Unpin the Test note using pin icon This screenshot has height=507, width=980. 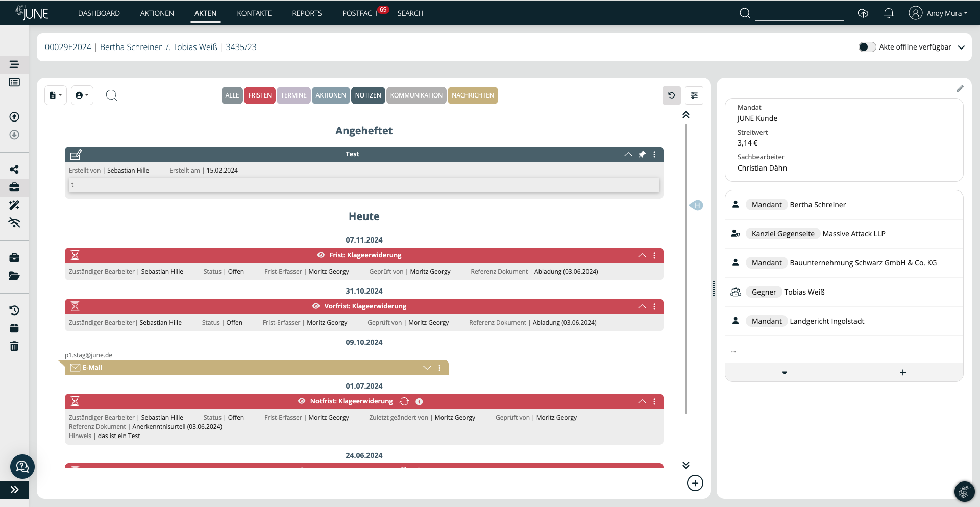tap(642, 154)
